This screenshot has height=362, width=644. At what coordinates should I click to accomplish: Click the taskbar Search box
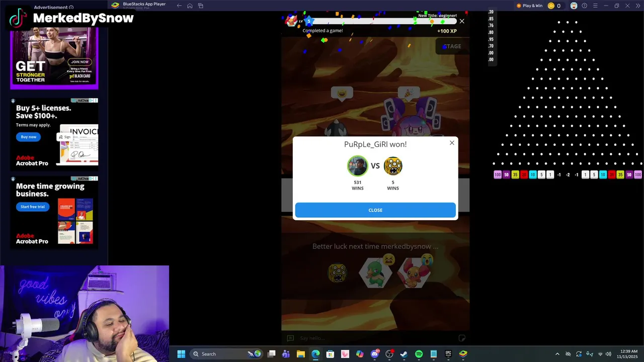[227, 354]
